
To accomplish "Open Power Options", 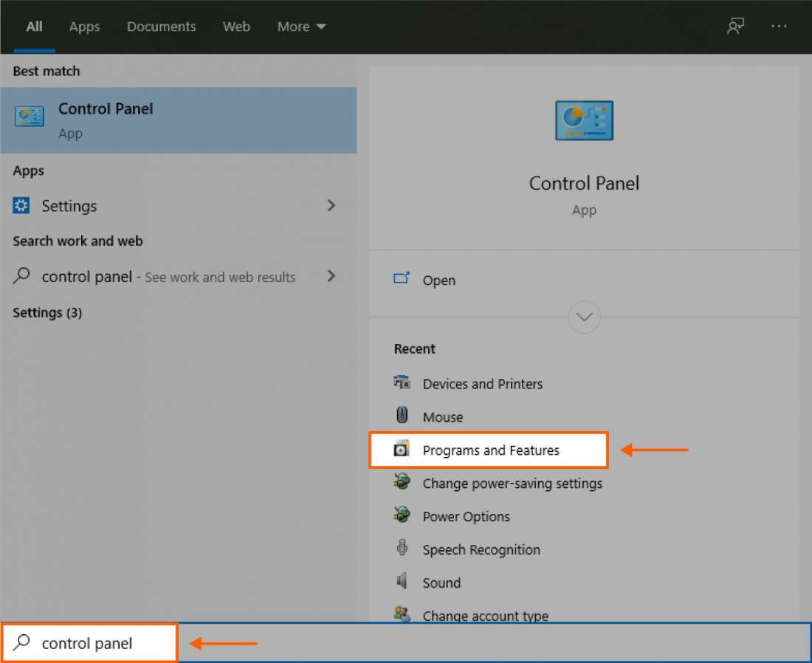I will (466, 516).
